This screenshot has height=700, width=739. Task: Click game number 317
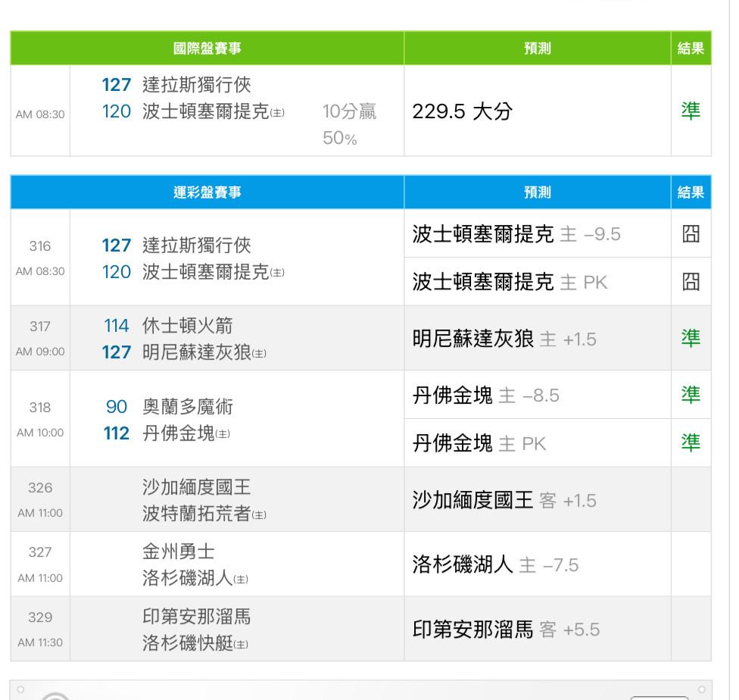click(x=40, y=326)
